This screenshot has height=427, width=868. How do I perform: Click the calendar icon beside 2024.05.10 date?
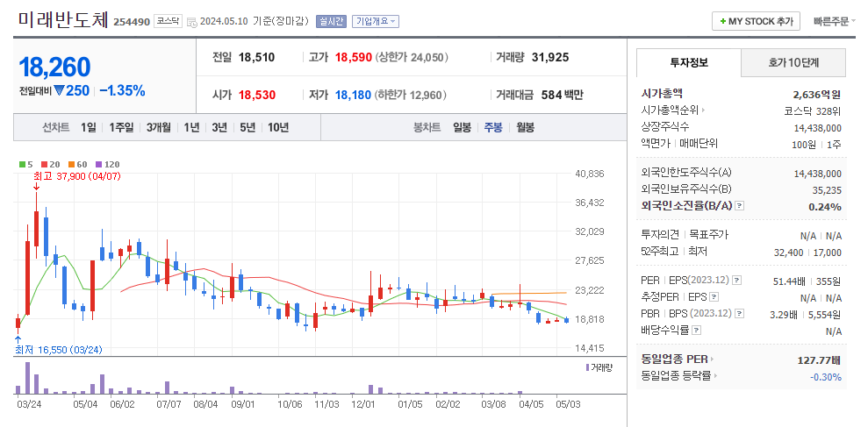(191, 22)
